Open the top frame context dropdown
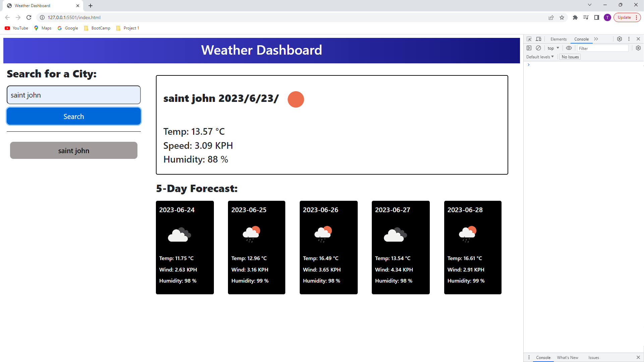 (553, 48)
